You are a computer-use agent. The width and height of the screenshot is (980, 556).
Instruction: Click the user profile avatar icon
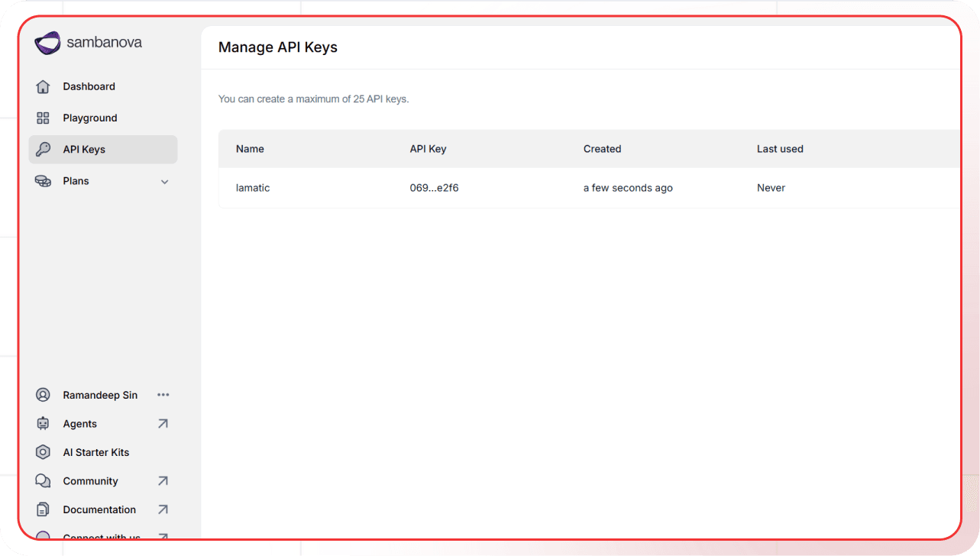(44, 395)
